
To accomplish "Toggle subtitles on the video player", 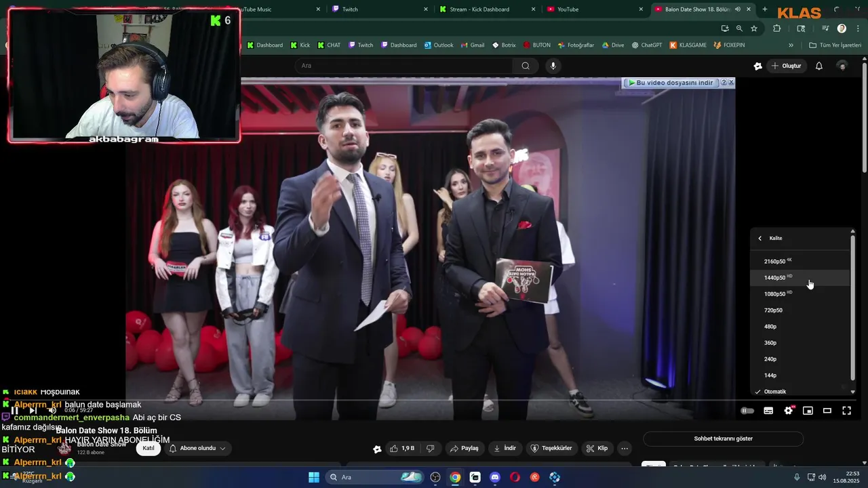I will pyautogui.click(x=768, y=410).
